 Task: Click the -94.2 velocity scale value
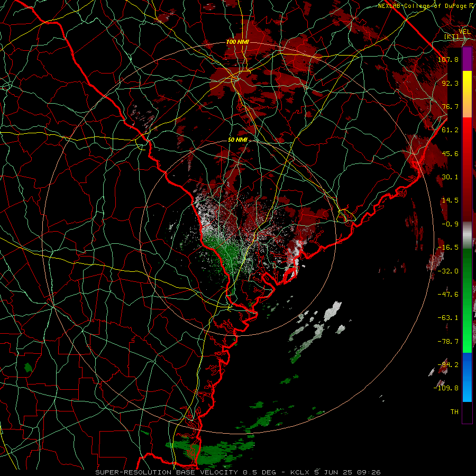[x=448, y=365]
